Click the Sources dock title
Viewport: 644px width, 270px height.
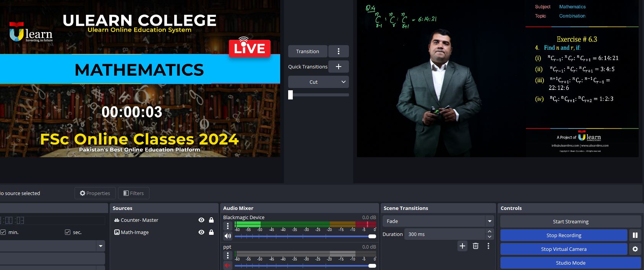click(x=122, y=208)
